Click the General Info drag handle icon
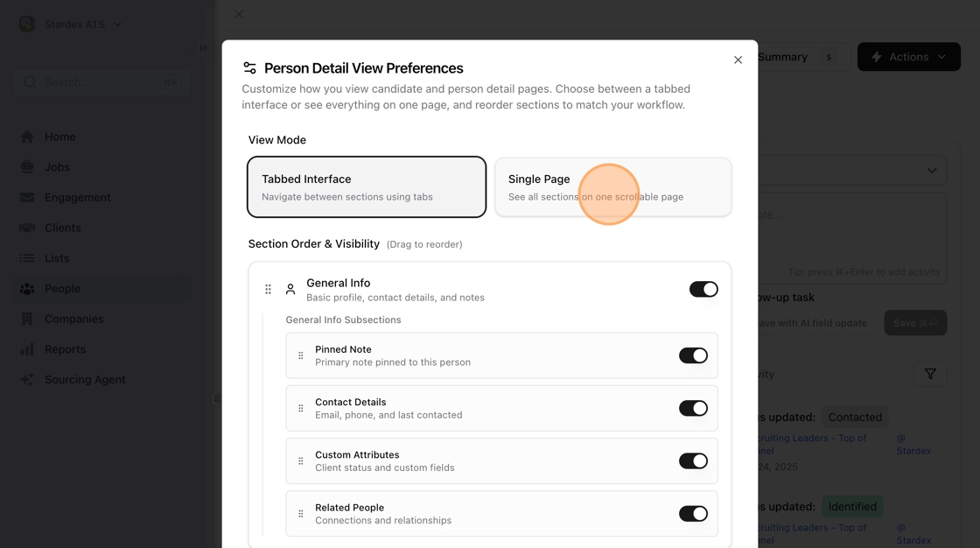Image resolution: width=980 pixels, height=548 pixels. pos(269,290)
